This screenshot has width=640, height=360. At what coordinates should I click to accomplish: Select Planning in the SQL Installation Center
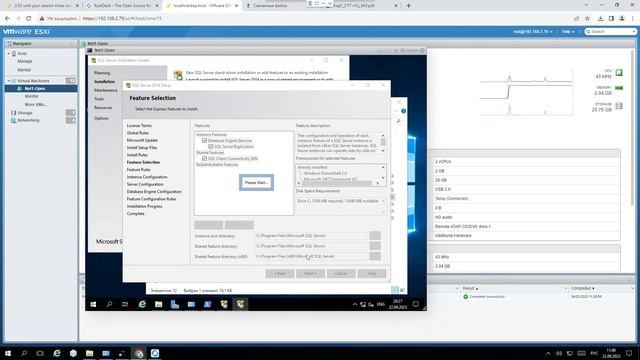[102, 73]
